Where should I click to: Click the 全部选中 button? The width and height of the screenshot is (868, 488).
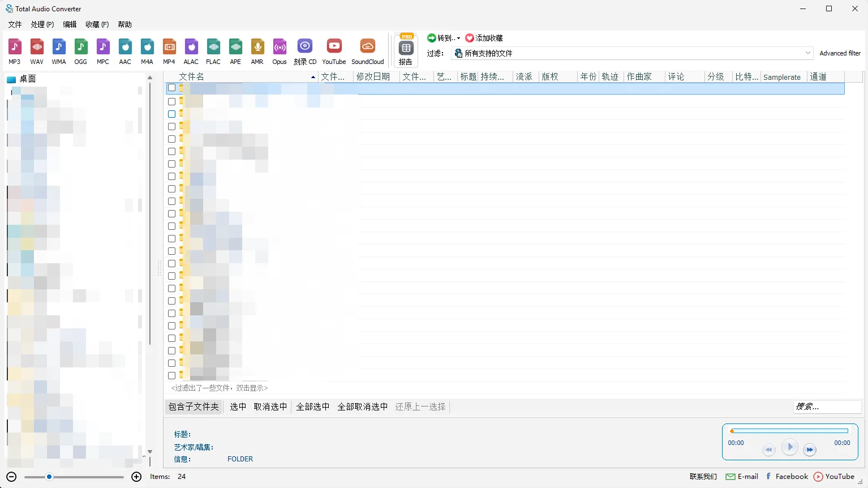tap(313, 406)
